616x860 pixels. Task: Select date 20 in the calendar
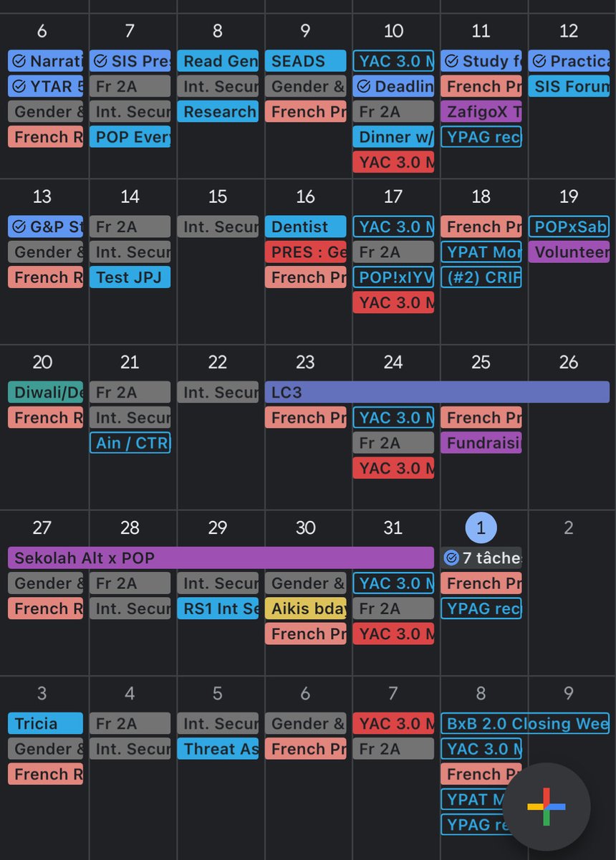[x=42, y=362]
